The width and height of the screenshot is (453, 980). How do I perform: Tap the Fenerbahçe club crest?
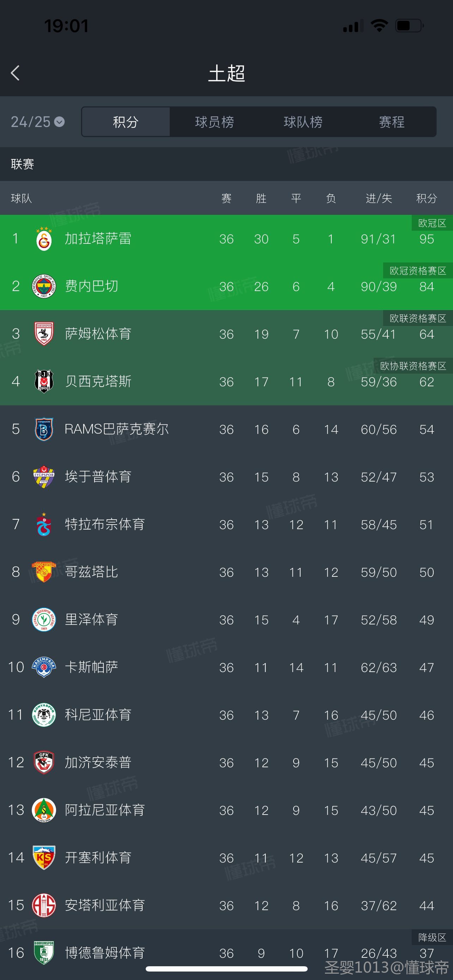pos(44,286)
